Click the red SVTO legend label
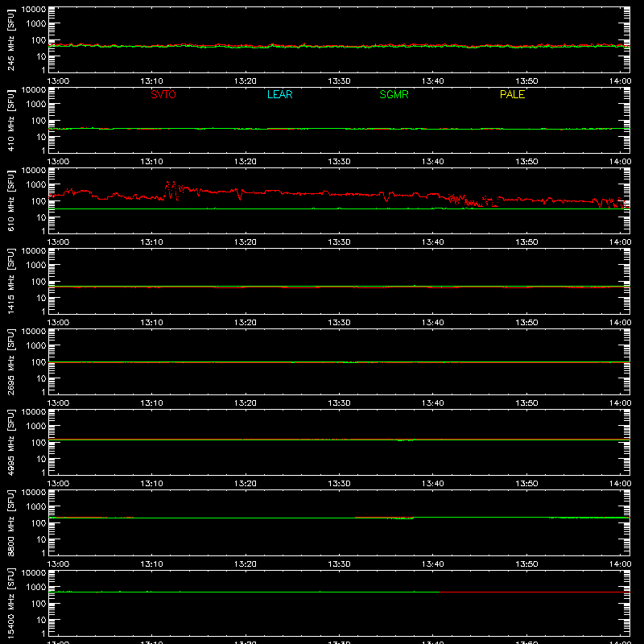This screenshot has width=644, height=644. pyautogui.click(x=163, y=94)
